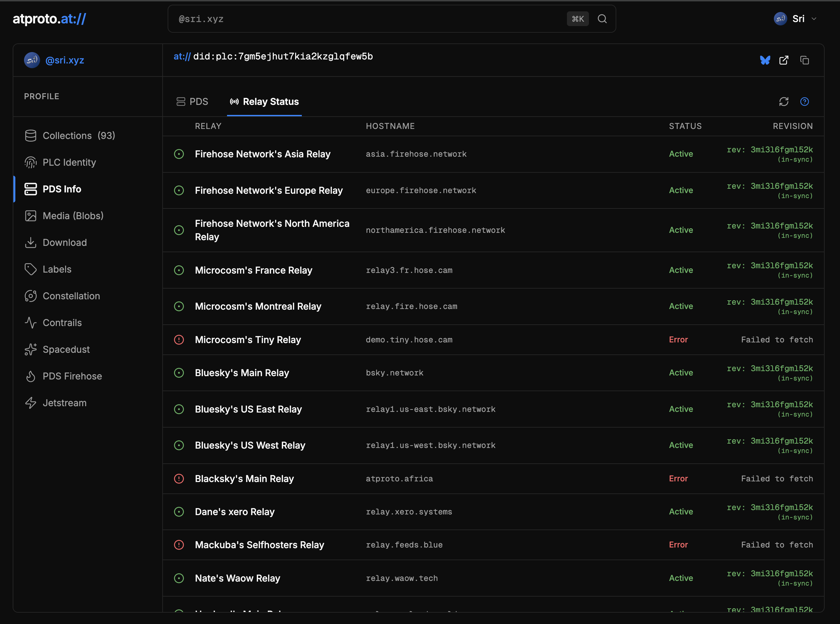
Task: Go to PLC Identity
Action: (x=69, y=162)
